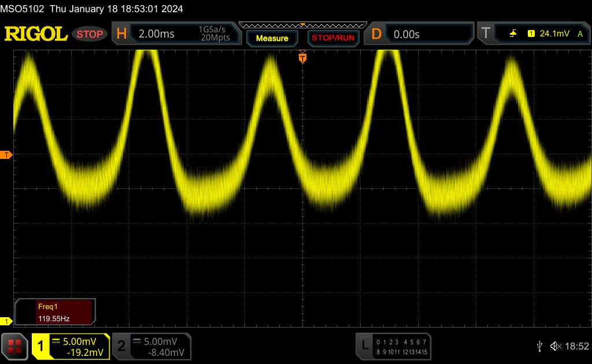Viewport: 592px width, 364px height.
Task: Click the orange D delay icon
Action: pyautogui.click(x=376, y=34)
